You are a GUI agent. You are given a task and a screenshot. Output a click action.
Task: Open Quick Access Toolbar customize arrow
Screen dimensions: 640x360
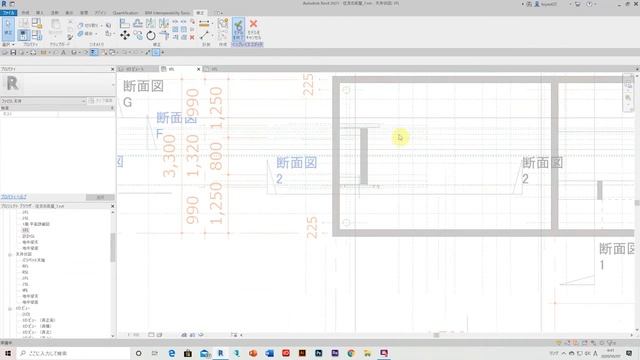(162, 52)
